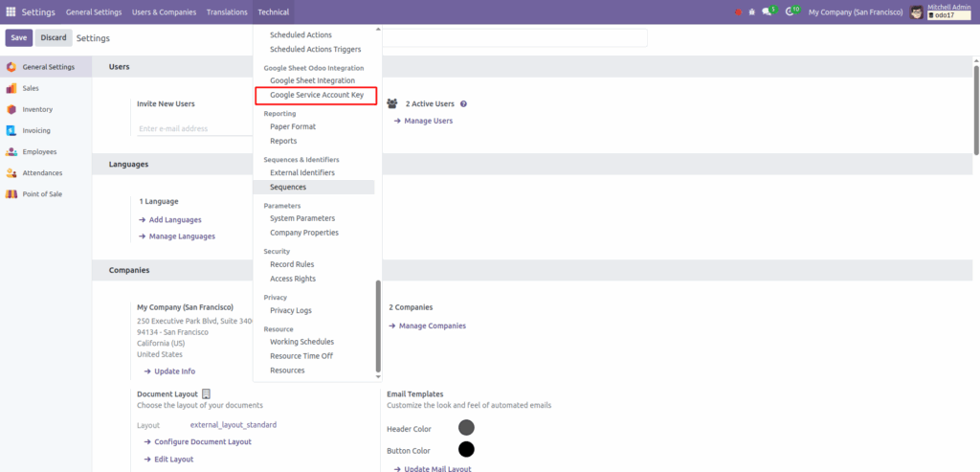Image resolution: width=980 pixels, height=472 pixels.
Task: Click the Point of Sale sidebar icon
Action: point(11,194)
